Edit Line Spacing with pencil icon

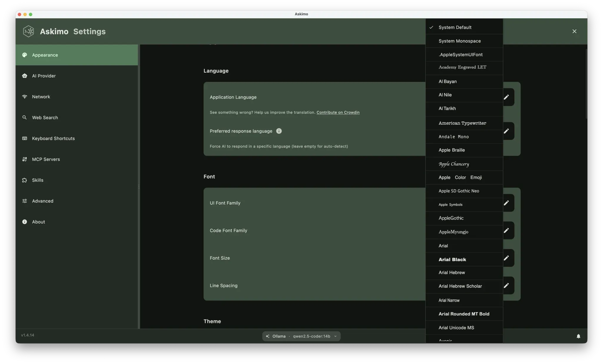point(506,286)
